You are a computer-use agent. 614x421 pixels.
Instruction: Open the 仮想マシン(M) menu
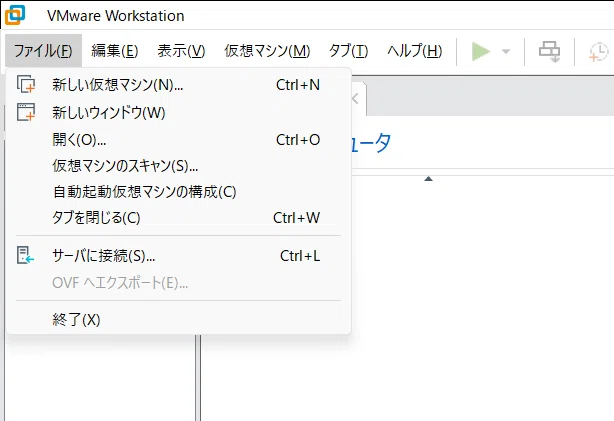pos(267,51)
